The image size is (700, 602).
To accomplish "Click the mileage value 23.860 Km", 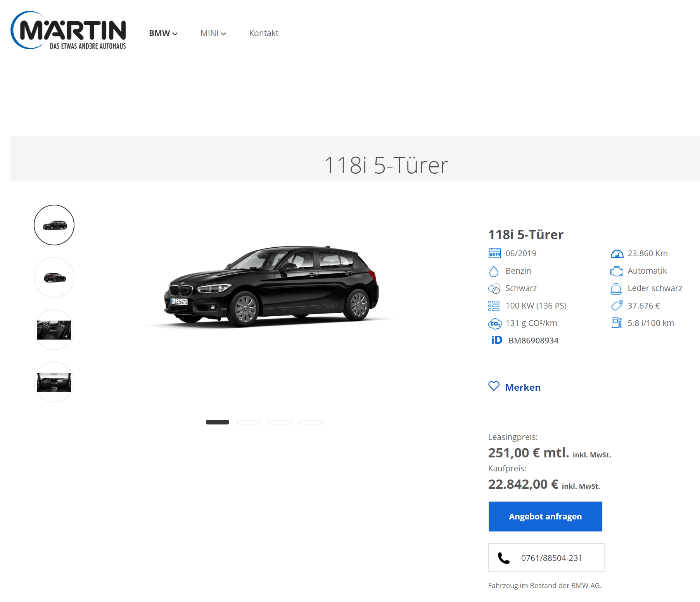I will click(648, 254).
